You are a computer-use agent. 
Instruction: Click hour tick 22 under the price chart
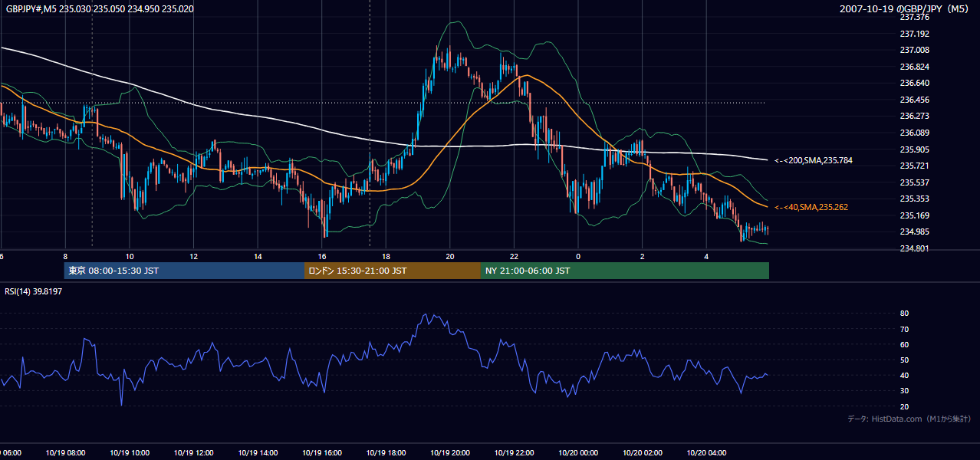click(x=515, y=256)
